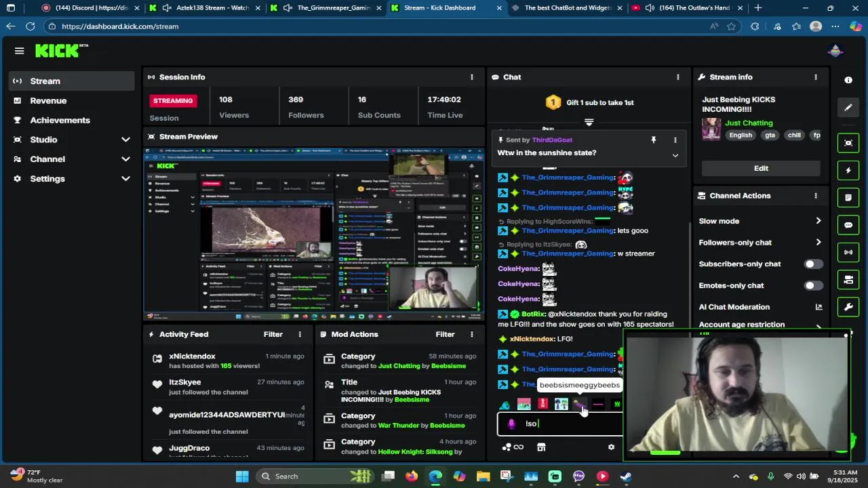
Task: Click the pencil edit icon in right rail
Action: tap(848, 107)
